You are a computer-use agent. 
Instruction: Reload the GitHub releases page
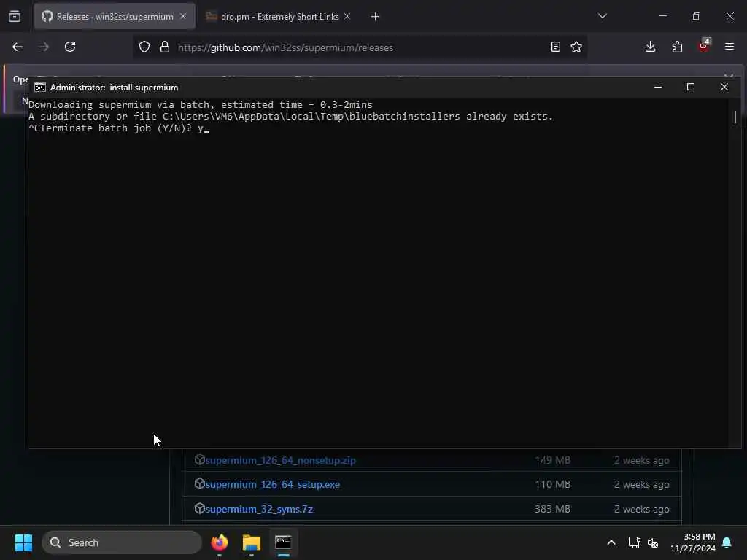point(70,47)
